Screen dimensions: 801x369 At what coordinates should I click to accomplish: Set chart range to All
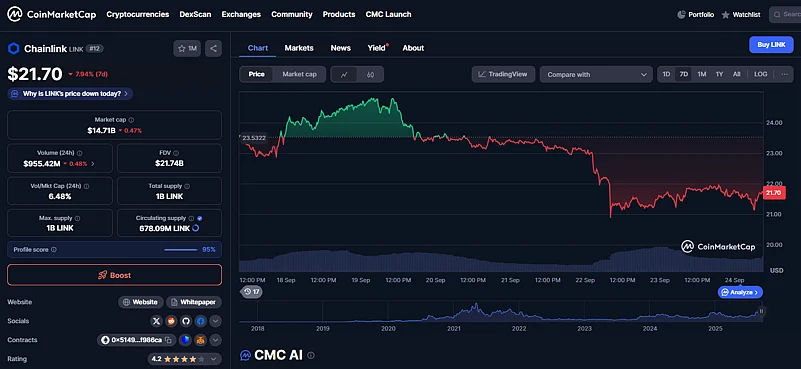pos(736,74)
